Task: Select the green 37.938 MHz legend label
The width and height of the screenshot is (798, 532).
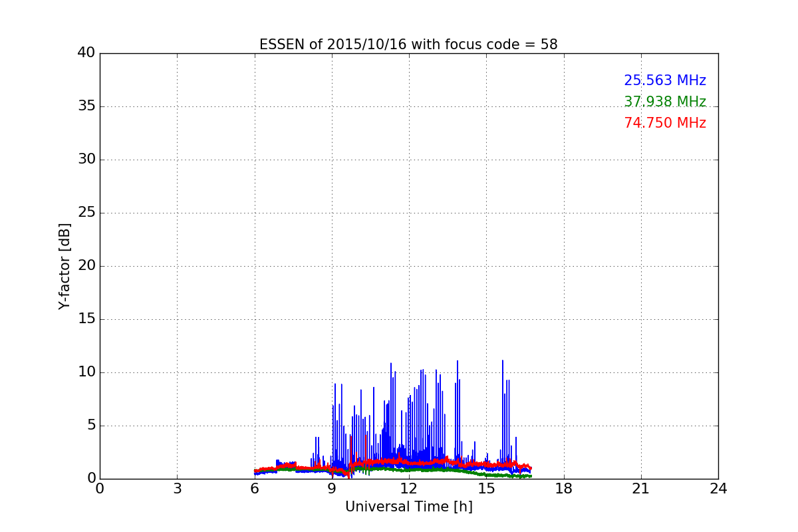Action: click(665, 102)
